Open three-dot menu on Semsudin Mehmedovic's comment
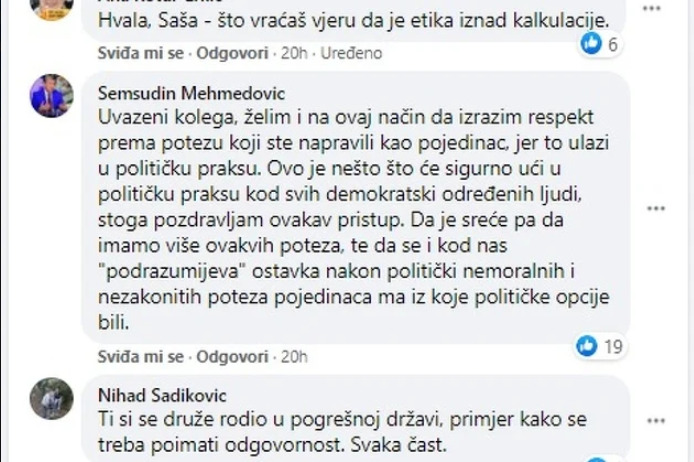Viewport: 694px width, 462px height. pos(656,207)
